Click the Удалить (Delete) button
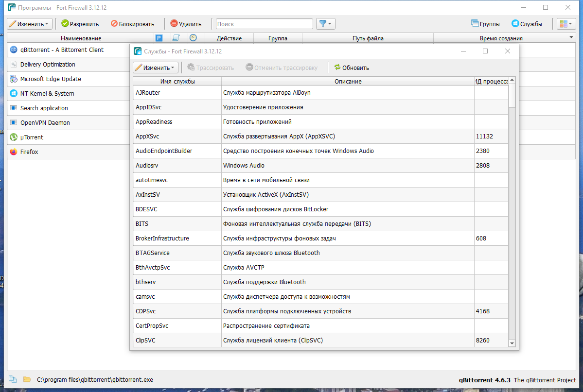 (186, 24)
